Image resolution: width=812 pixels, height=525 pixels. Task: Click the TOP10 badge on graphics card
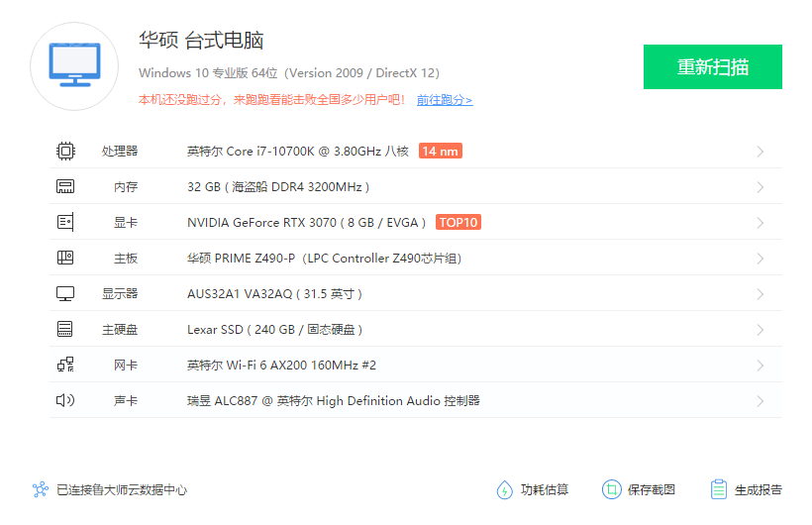click(x=458, y=222)
